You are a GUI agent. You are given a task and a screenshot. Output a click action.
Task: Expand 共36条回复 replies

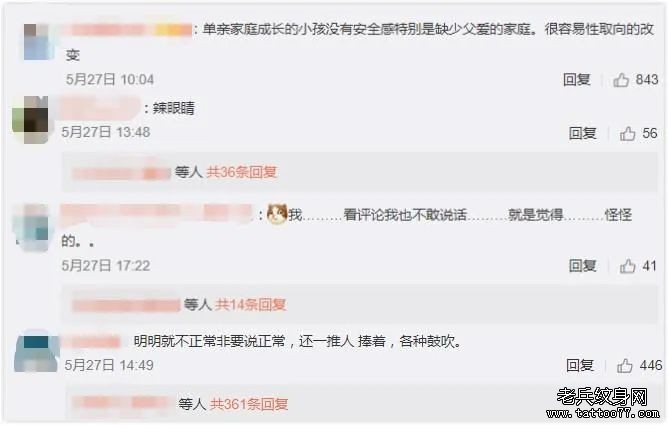[x=242, y=172]
